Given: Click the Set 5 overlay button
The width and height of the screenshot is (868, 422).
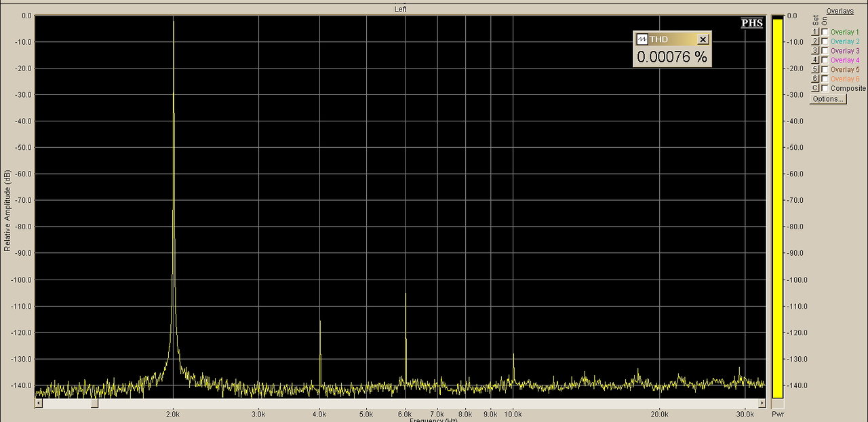Looking at the screenshot, I should 815,69.
